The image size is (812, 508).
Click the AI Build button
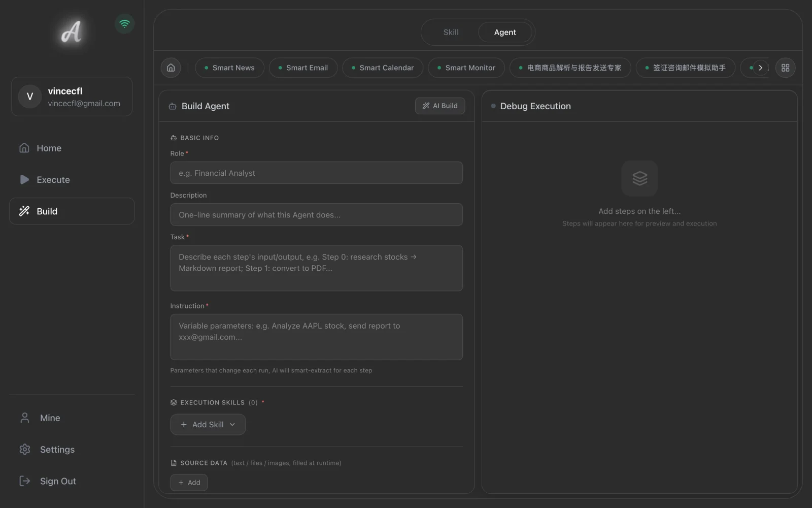coord(440,106)
